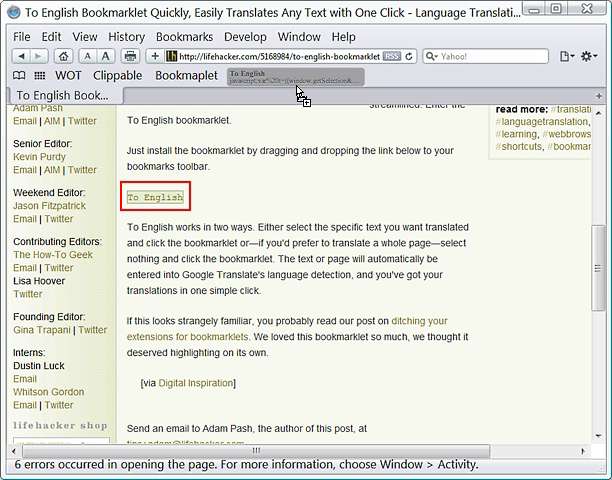Open Twitter link under Lisa Hoover
This screenshot has height=480, width=612.
(x=28, y=294)
